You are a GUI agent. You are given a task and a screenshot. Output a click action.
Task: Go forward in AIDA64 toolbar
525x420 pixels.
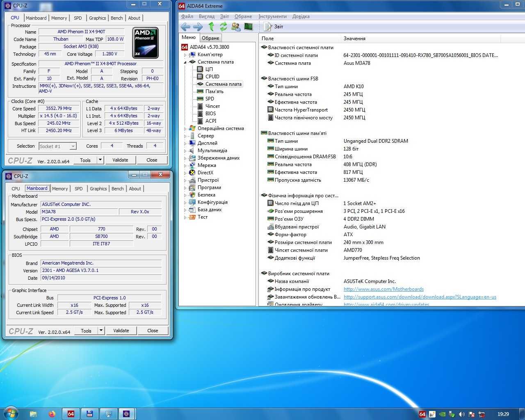point(198,27)
